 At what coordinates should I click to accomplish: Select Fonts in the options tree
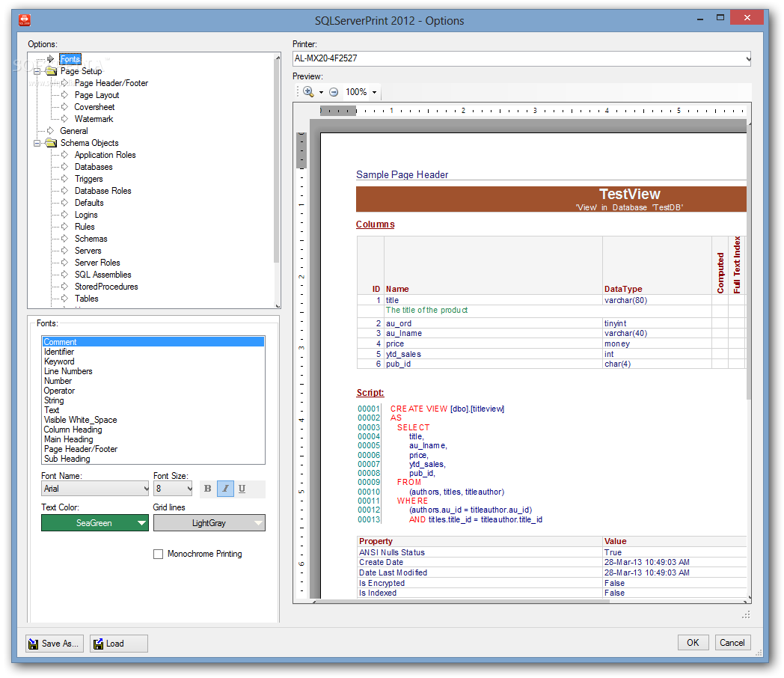(x=70, y=59)
